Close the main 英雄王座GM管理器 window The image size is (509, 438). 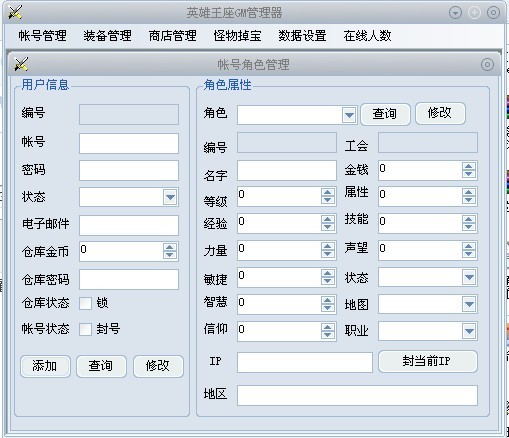[493, 13]
